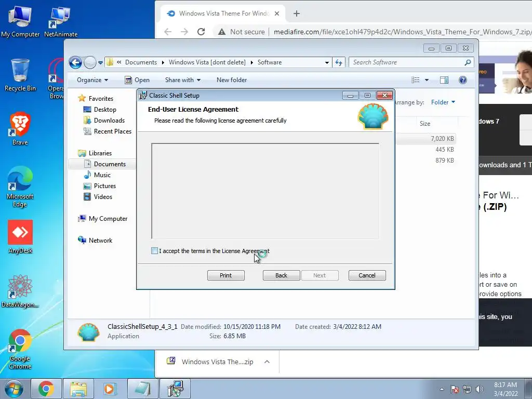Click Print in Classic Shell Setup
Image resolution: width=532 pixels, height=399 pixels.
coord(225,275)
